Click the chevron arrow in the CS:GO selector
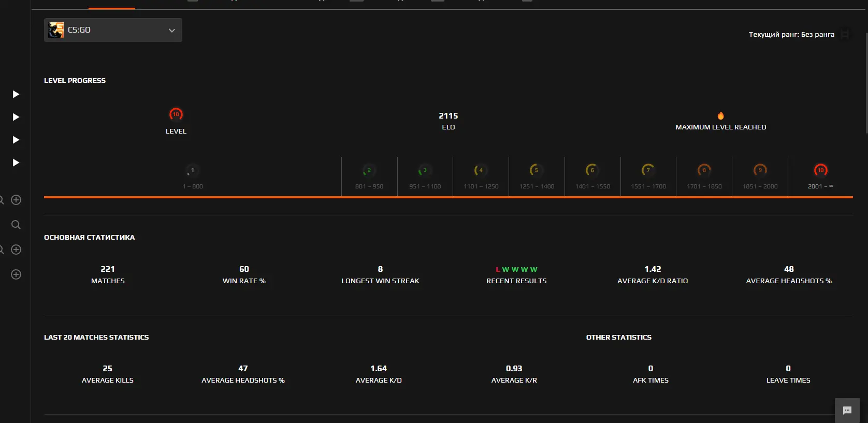Image resolution: width=868 pixels, height=423 pixels. coord(172,31)
